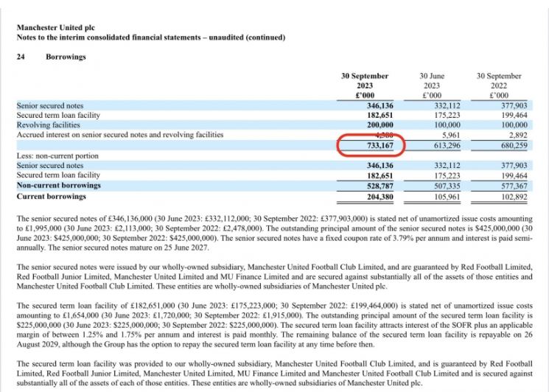549x392 pixels.
Task: Select the 'Manchester United plc' heading
Action: coord(56,28)
